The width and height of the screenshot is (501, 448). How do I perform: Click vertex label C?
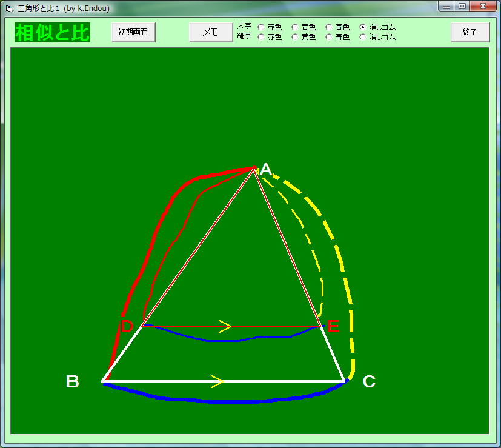tap(369, 381)
